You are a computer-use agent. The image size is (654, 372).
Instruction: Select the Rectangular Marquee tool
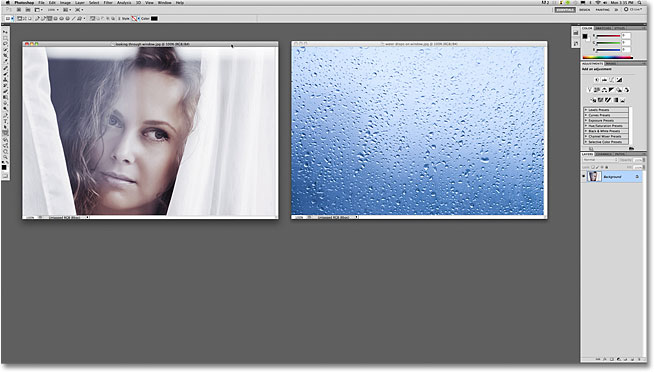pyautogui.click(x=5, y=38)
